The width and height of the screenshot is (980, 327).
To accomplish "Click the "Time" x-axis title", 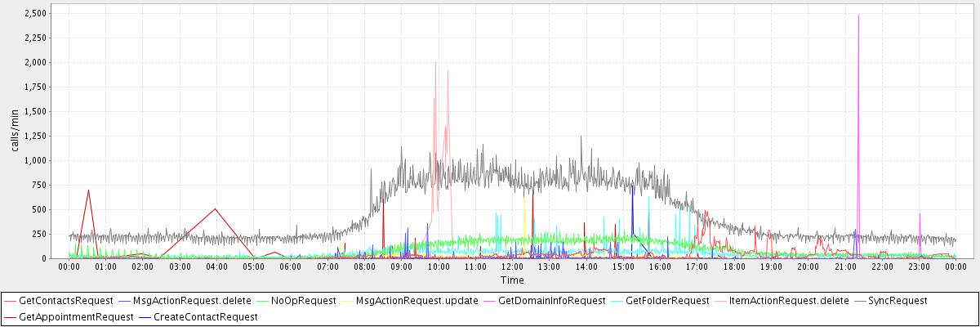I will [x=512, y=280].
